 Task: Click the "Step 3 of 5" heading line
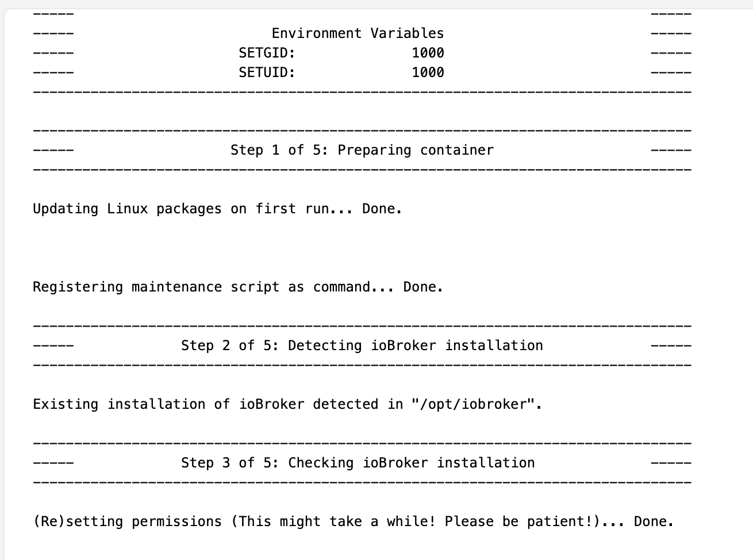pos(358,463)
